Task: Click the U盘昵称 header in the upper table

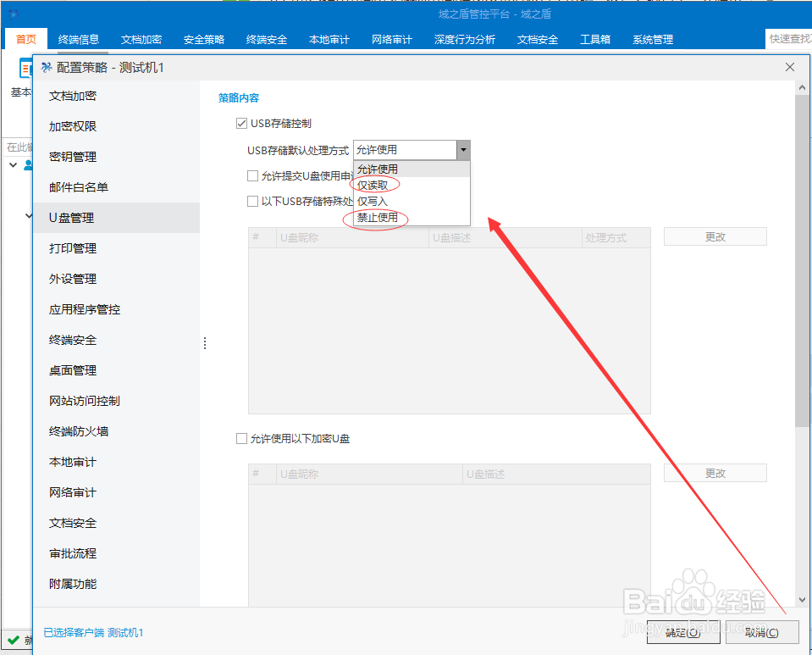Action: click(352, 238)
